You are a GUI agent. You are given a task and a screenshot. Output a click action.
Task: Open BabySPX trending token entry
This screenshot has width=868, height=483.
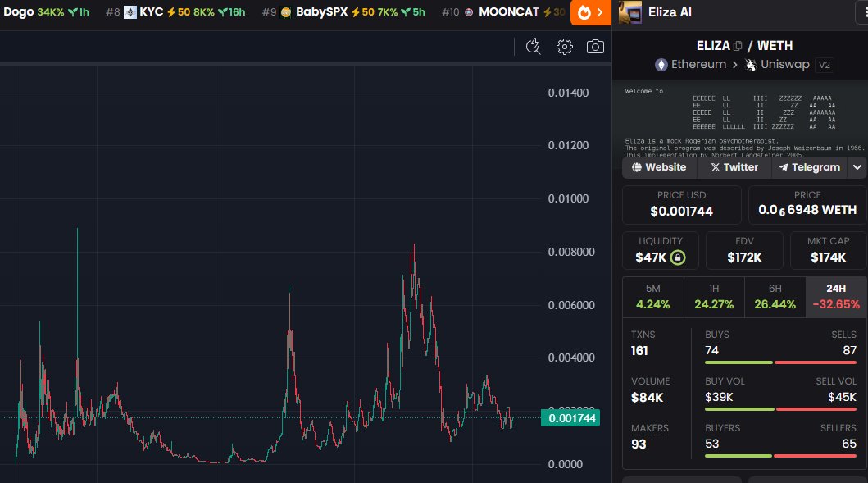point(343,12)
